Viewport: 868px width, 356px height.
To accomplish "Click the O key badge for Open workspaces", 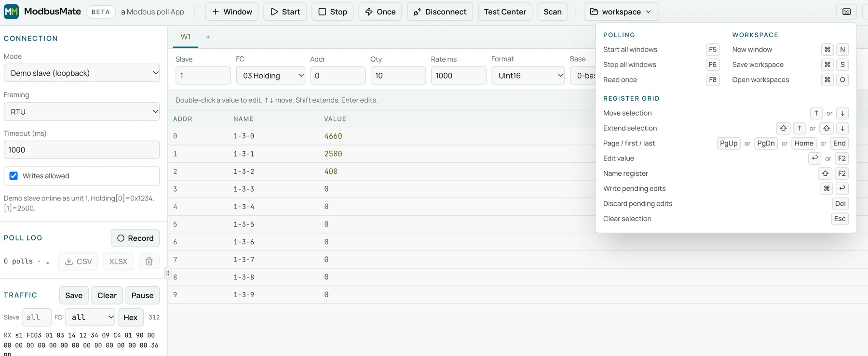I will click(x=842, y=79).
